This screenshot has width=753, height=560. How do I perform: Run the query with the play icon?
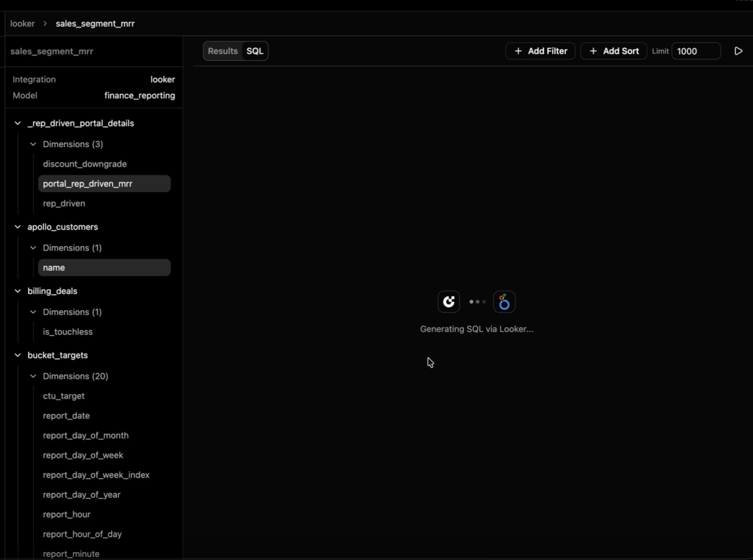[738, 51]
